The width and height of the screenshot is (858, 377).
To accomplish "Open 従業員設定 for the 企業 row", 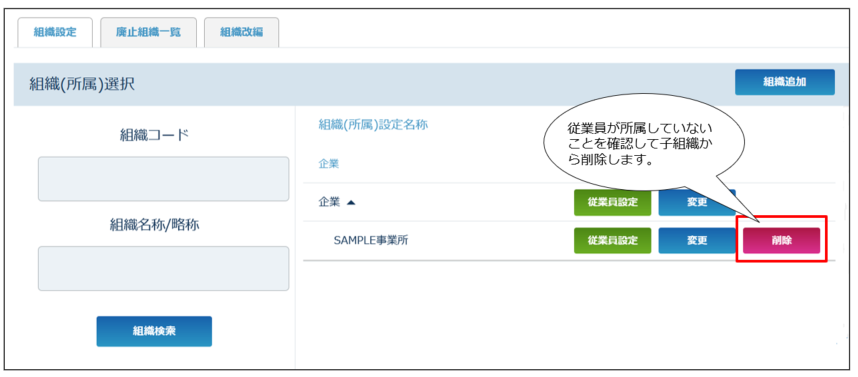I will [x=612, y=202].
